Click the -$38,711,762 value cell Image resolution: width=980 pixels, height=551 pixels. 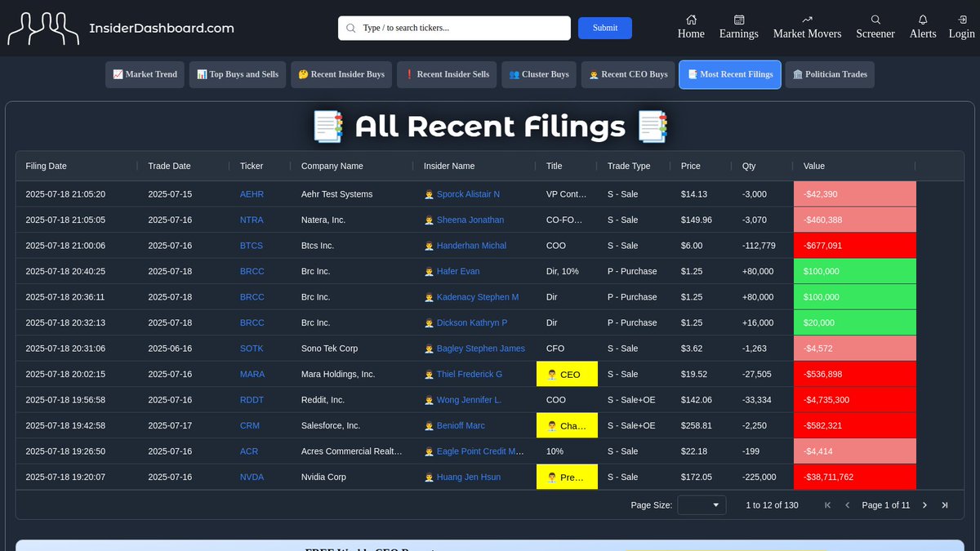click(x=855, y=478)
